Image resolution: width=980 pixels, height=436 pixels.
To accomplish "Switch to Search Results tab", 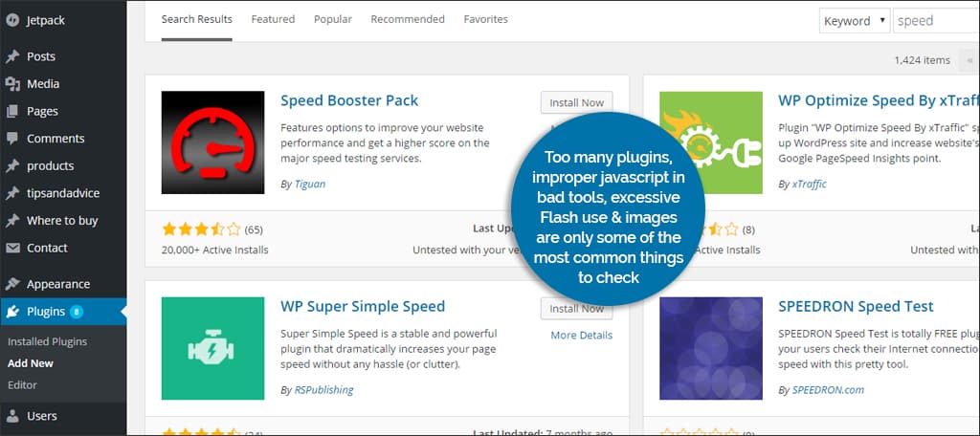I will [197, 19].
